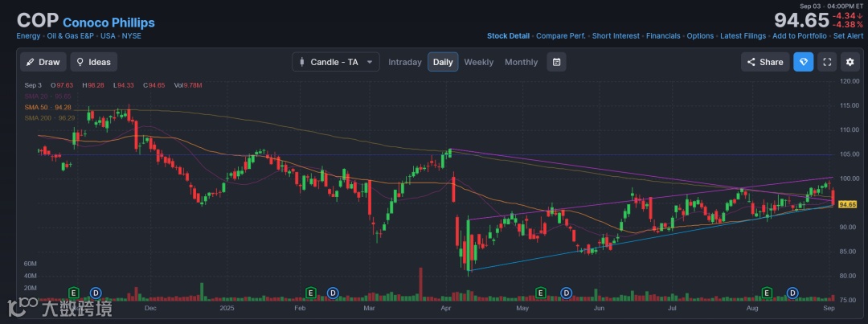
Task: Switch to the Intraday timeframe
Action: [404, 62]
